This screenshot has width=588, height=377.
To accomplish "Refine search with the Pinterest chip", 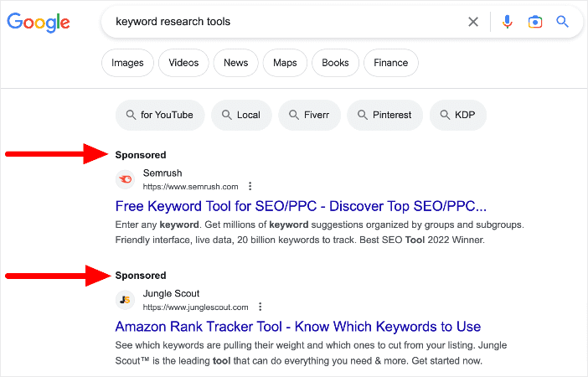I will point(383,115).
